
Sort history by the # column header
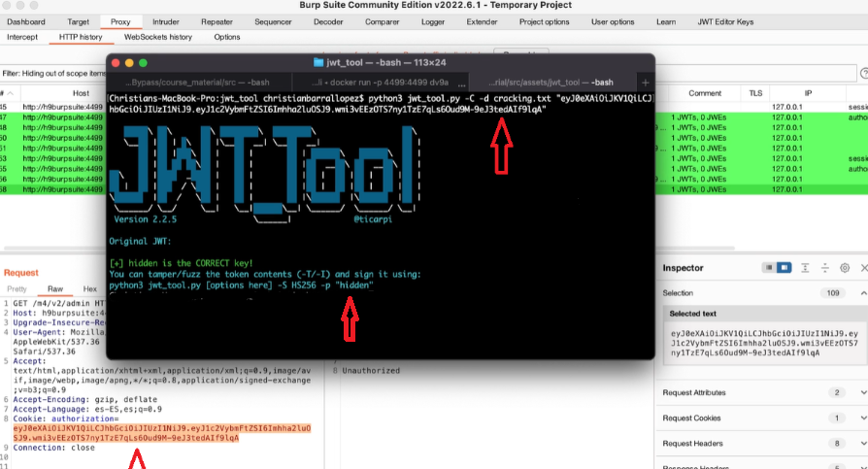pyautogui.click(x=7, y=93)
